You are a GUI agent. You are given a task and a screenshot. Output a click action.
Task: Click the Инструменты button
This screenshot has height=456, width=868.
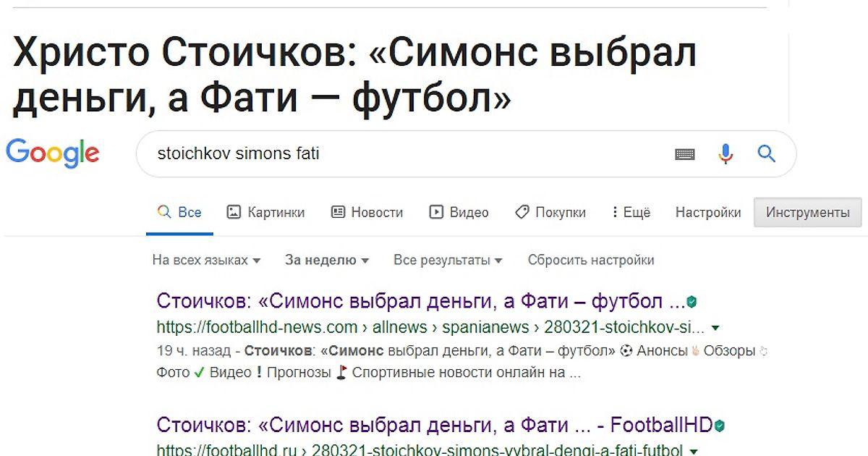808,212
